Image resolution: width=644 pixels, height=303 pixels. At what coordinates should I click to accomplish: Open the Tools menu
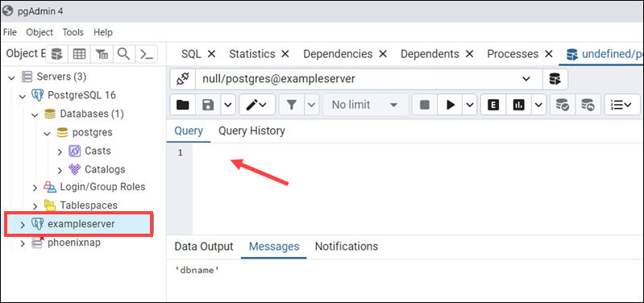point(73,32)
